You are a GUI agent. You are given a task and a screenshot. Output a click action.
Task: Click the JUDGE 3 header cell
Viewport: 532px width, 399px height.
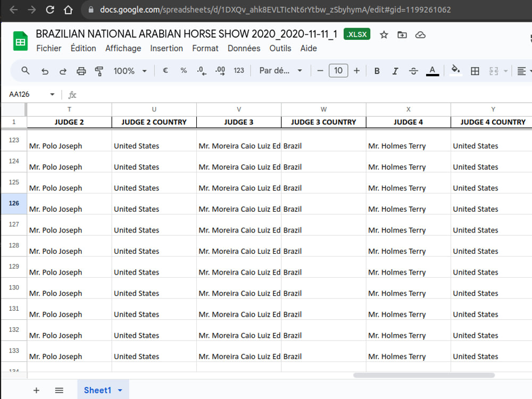pyautogui.click(x=239, y=122)
